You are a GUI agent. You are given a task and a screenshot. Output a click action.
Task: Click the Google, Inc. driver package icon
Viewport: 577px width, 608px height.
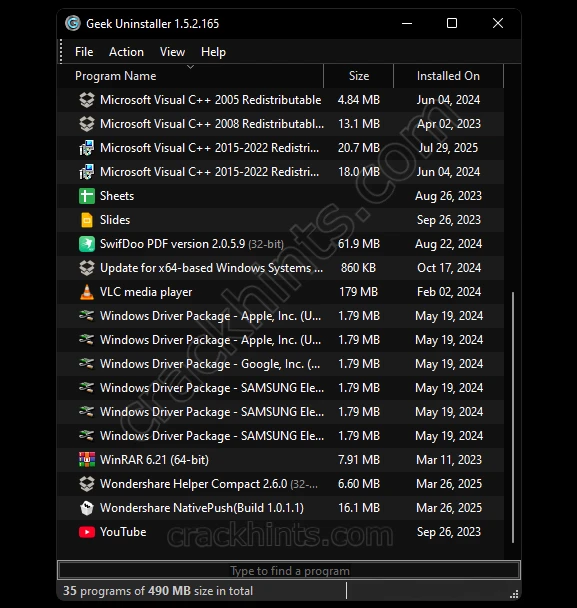click(86, 363)
